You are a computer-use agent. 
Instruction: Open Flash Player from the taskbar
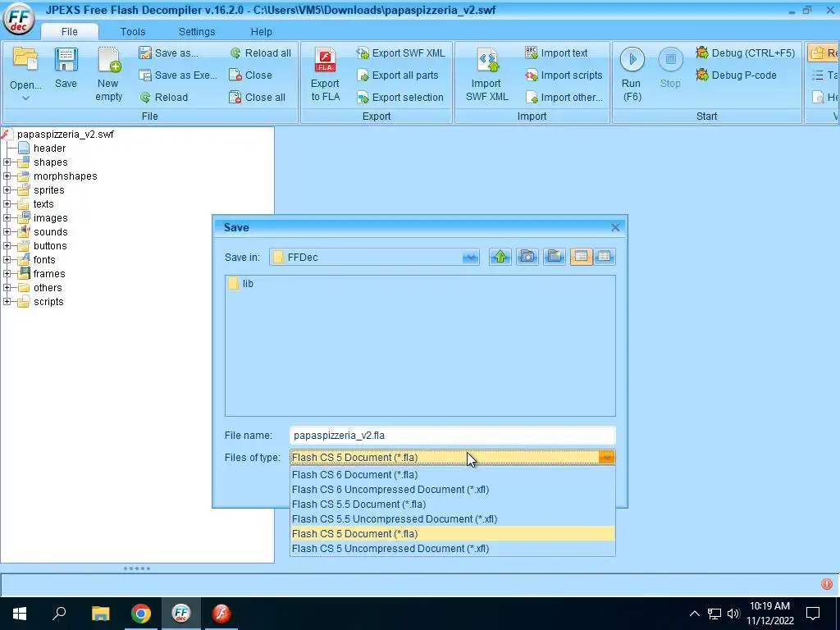[x=221, y=614]
